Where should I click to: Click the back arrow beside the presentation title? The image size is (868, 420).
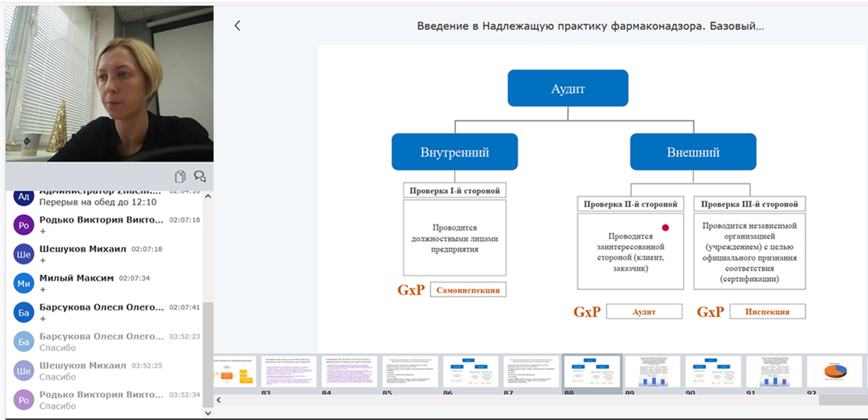[238, 25]
